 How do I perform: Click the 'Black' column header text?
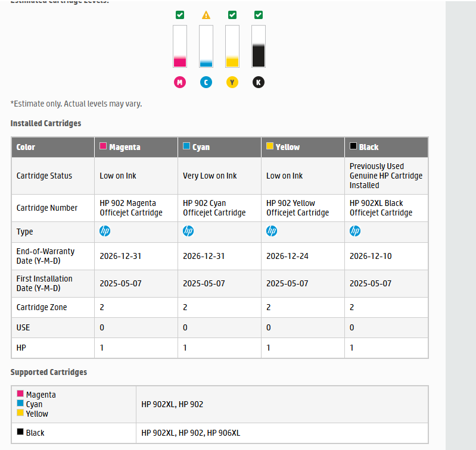coord(369,147)
